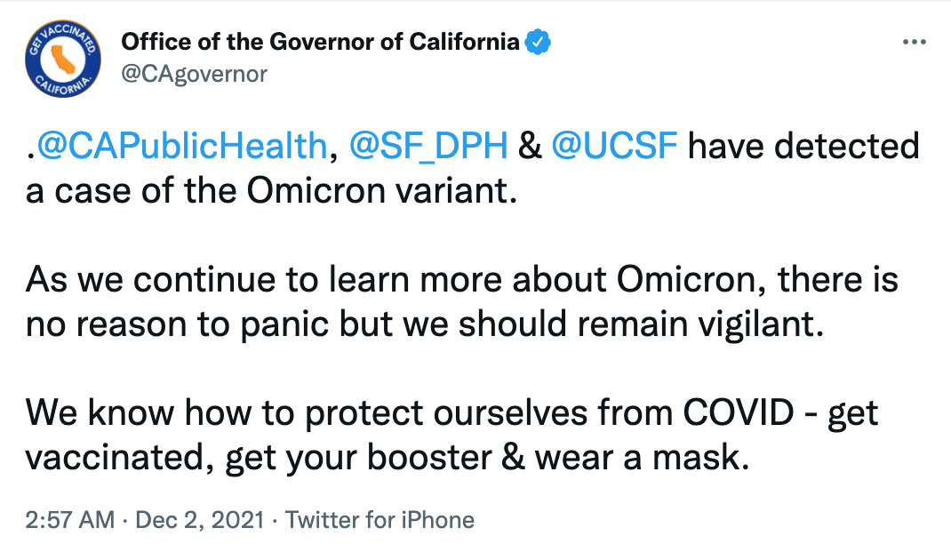Open the three-dot more options menu

pyautogui.click(x=915, y=42)
